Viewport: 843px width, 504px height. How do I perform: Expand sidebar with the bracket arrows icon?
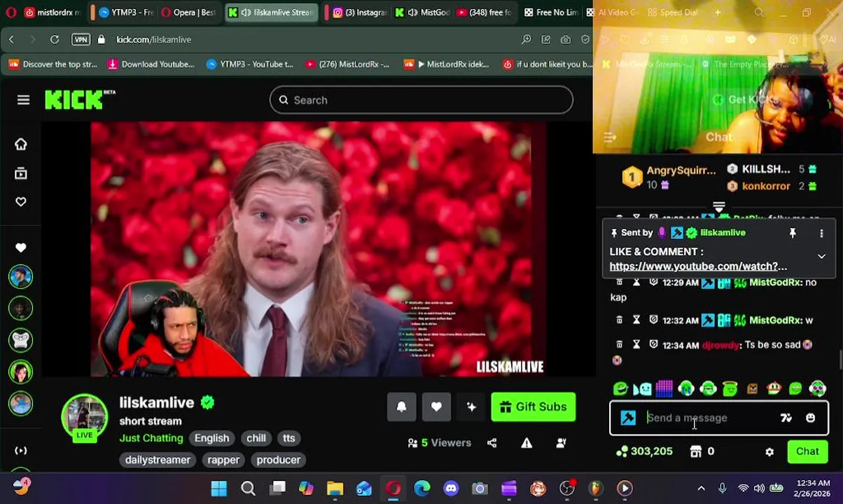tap(21, 450)
